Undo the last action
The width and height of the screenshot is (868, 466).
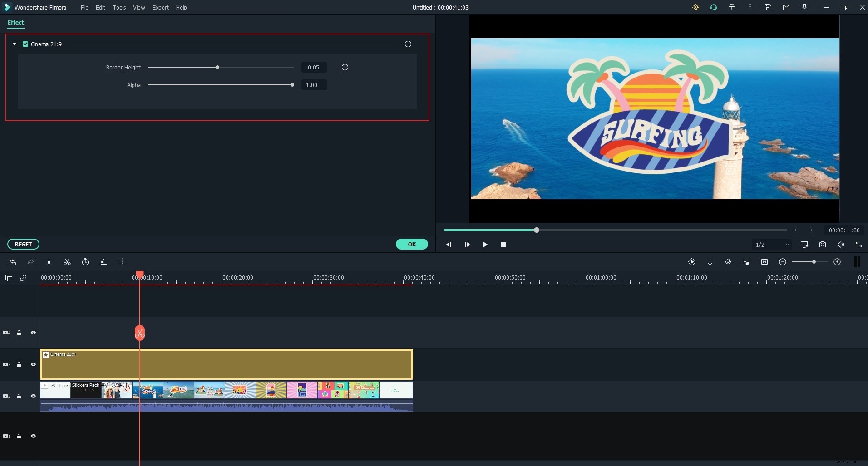click(13, 262)
